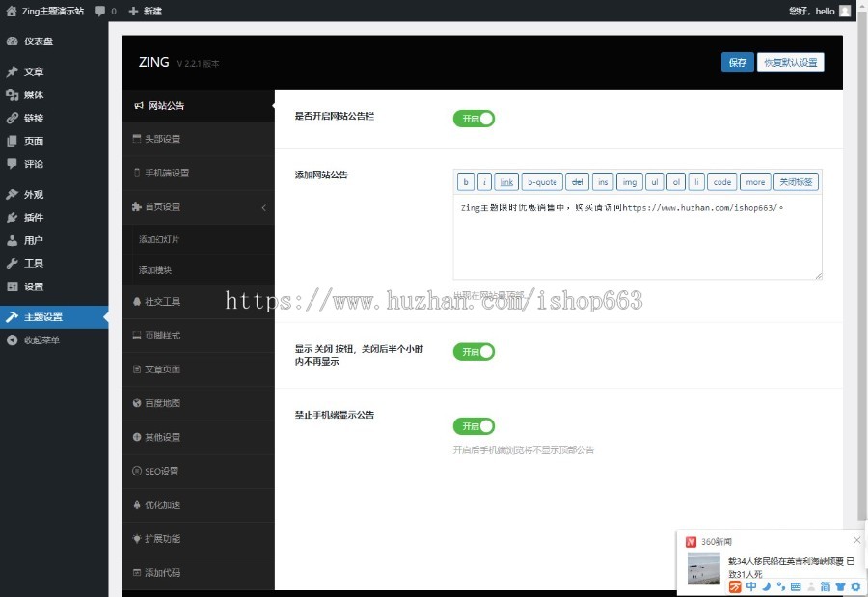Click the i italic editor button
Screen dimensions: 868x597
pyautogui.click(x=484, y=181)
